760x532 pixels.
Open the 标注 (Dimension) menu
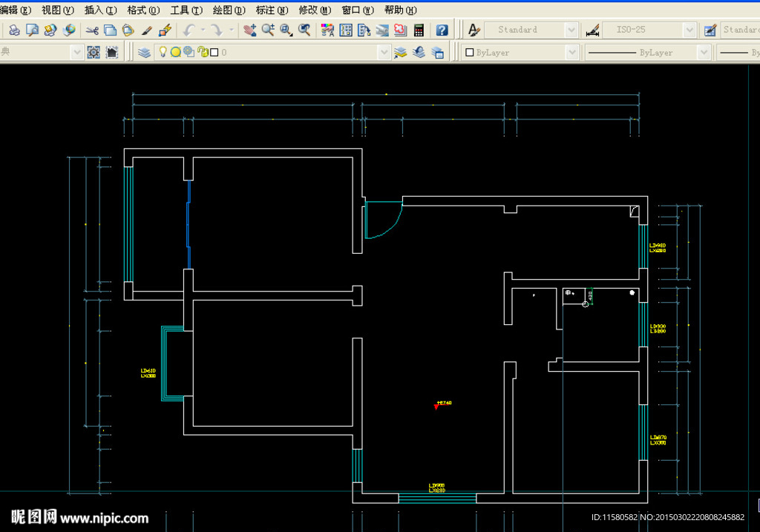[x=272, y=10]
